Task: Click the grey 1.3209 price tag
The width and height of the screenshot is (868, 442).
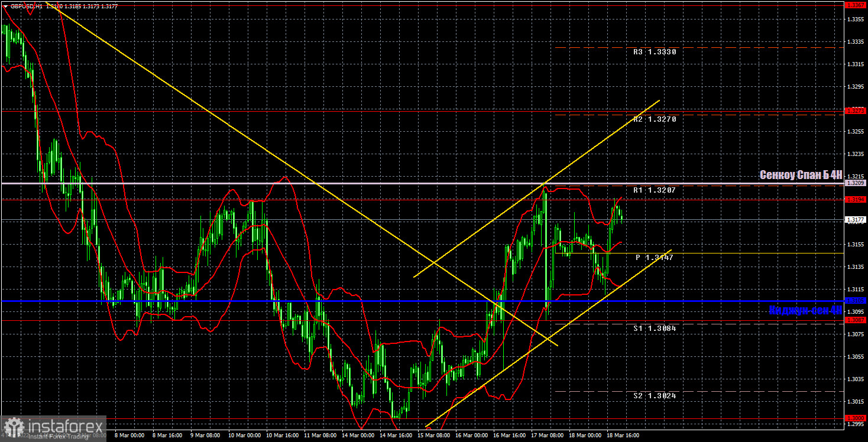Action: (856, 183)
